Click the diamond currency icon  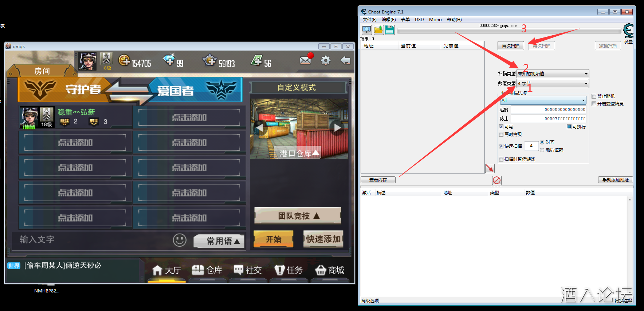(x=169, y=59)
